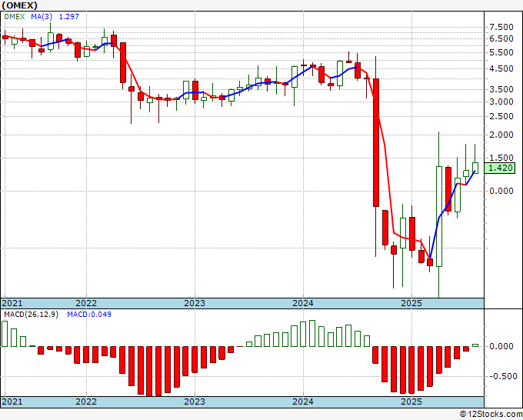The width and height of the screenshot is (523, 420).
Task: Click the -0.500 MACD axis label
Action: click(x=503, y=376)
